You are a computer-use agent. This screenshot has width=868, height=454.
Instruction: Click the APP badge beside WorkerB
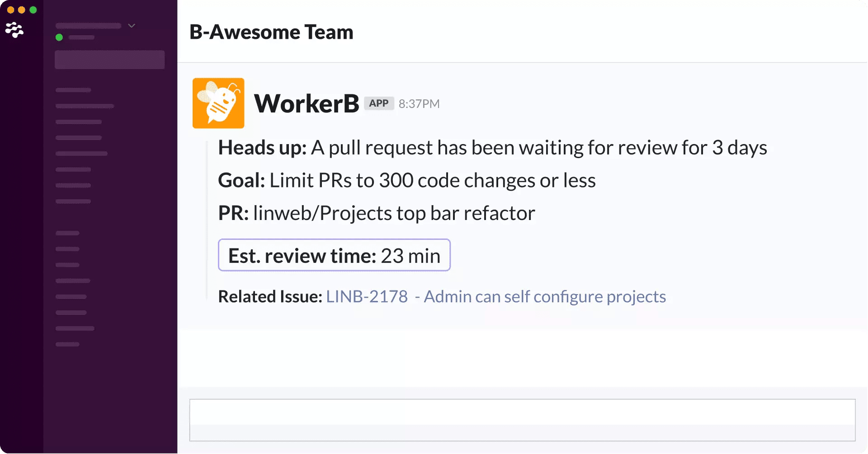tap(379, 103)
